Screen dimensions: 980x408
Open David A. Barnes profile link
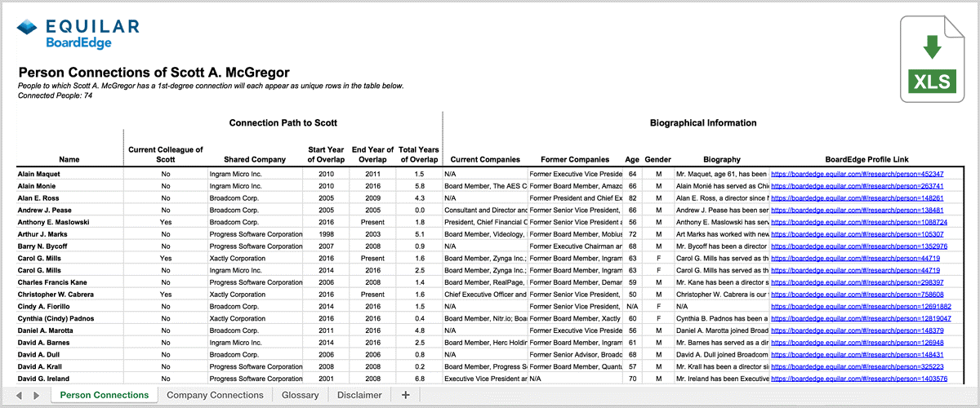point(857,343)
